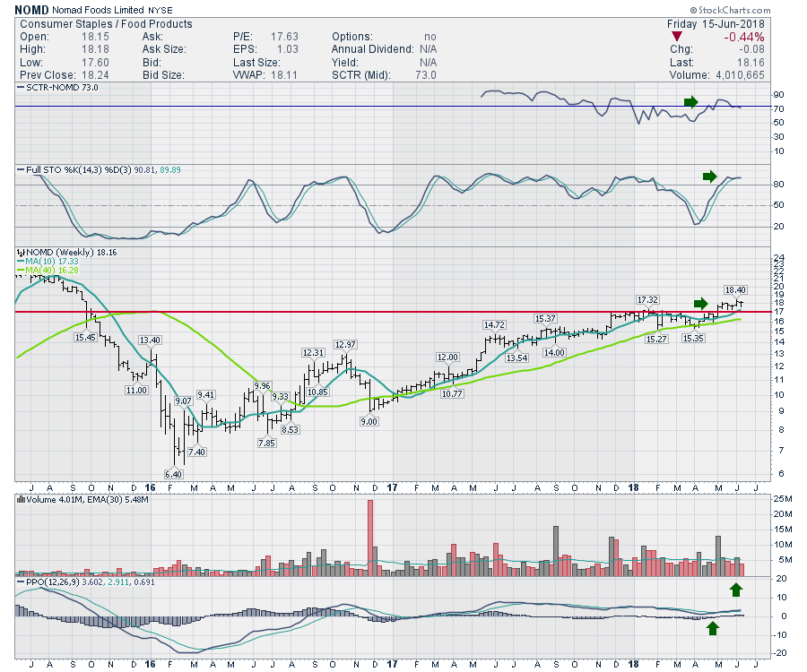The width and height of the screenshot is (807, 672).
Task: Click the 12.00 price label
Action: point(447,358)
